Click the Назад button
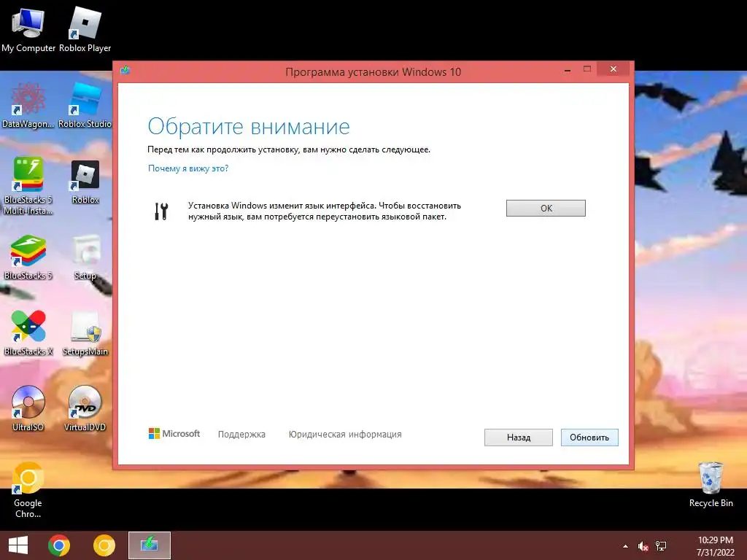 click(x=519, y=437)
